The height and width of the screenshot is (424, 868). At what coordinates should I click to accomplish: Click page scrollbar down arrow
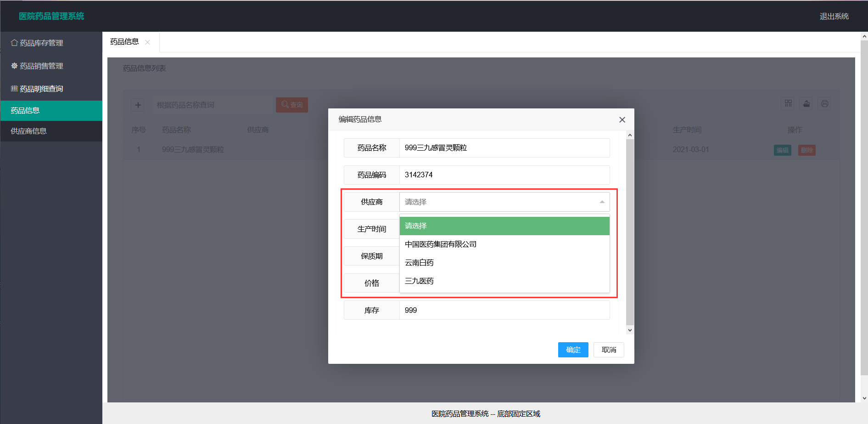[864, 398]
